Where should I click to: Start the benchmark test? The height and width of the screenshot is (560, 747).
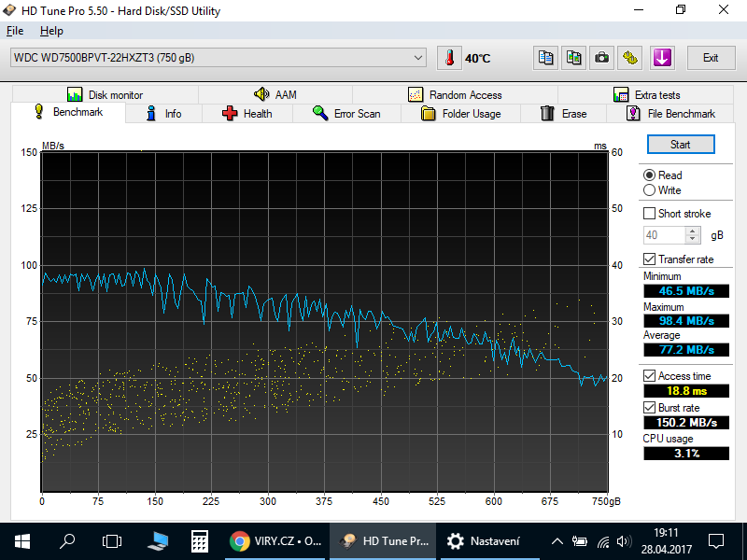(x=681, y=145)
